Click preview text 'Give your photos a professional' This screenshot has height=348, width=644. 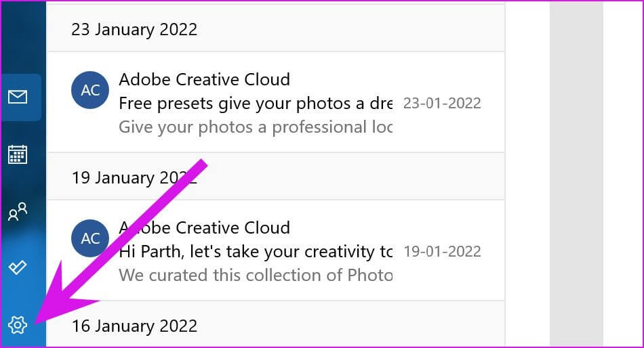click(256, 127)
